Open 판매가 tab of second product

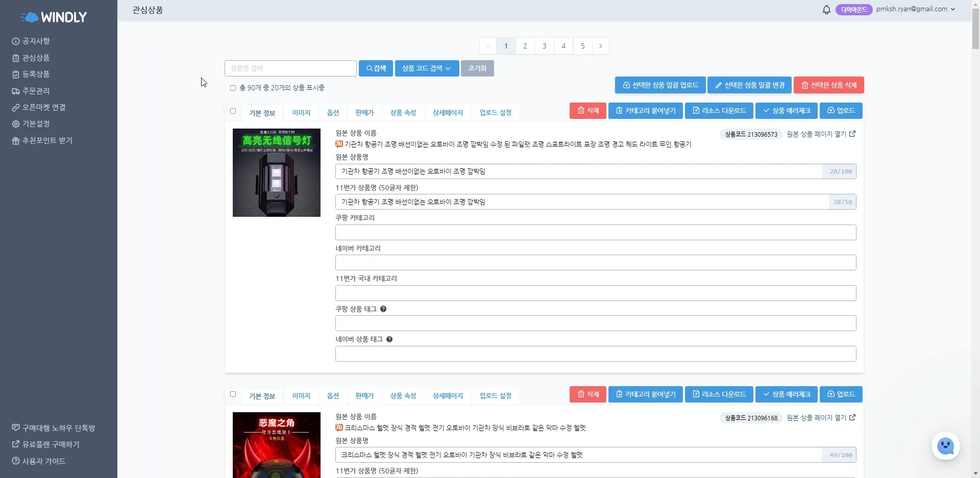364,396
